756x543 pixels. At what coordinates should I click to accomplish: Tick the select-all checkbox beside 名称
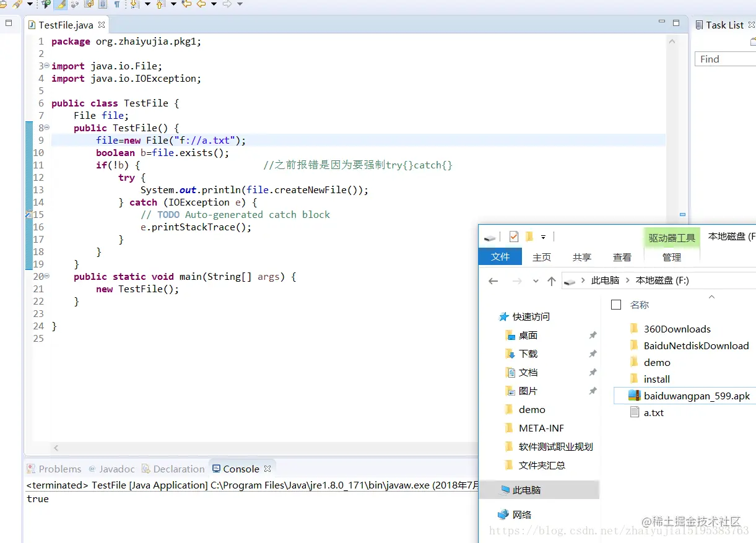coord(616,305)
